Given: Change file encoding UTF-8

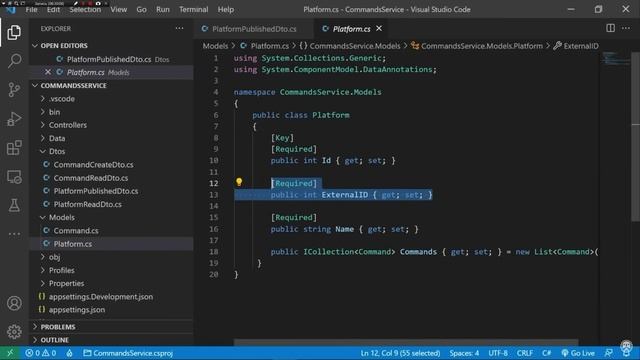Looking at the screenshot, I should pos(498,353).
